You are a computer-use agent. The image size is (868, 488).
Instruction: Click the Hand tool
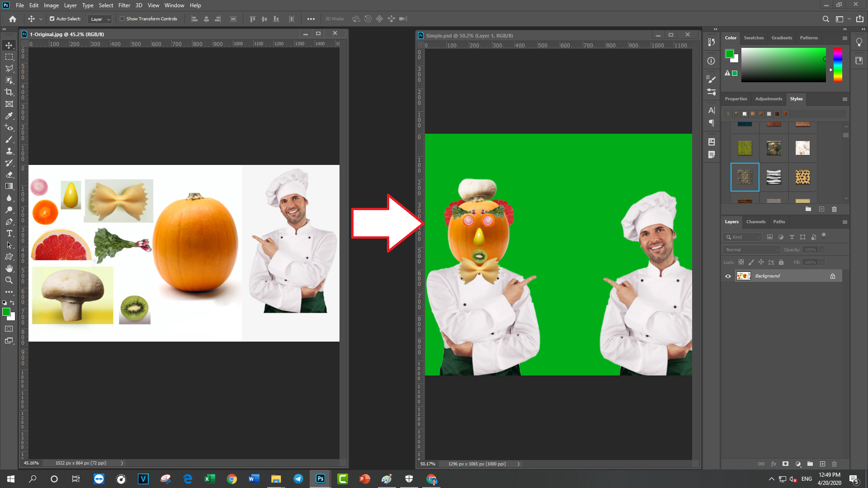(9, 269)
